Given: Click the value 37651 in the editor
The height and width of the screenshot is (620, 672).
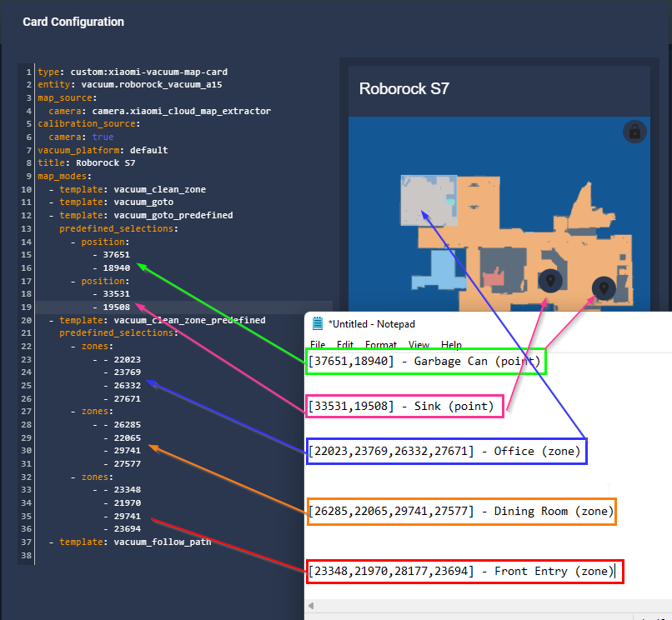Looking at the screenshot, I should coord(116,254).
